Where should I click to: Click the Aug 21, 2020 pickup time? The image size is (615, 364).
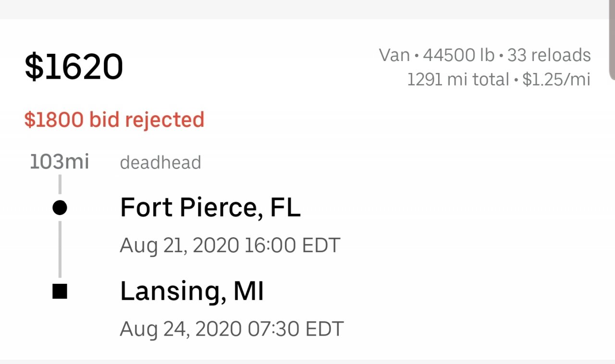tap(180, 245)
